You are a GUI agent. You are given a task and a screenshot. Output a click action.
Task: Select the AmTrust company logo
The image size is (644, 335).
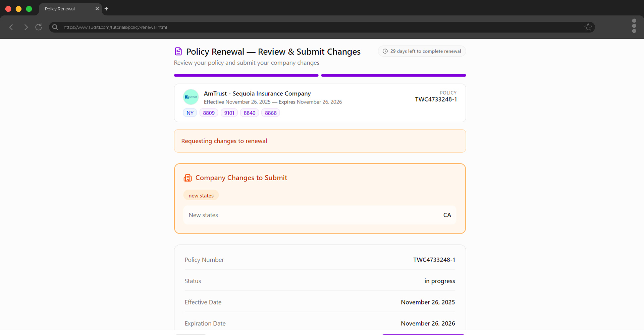tap(191, 97)
